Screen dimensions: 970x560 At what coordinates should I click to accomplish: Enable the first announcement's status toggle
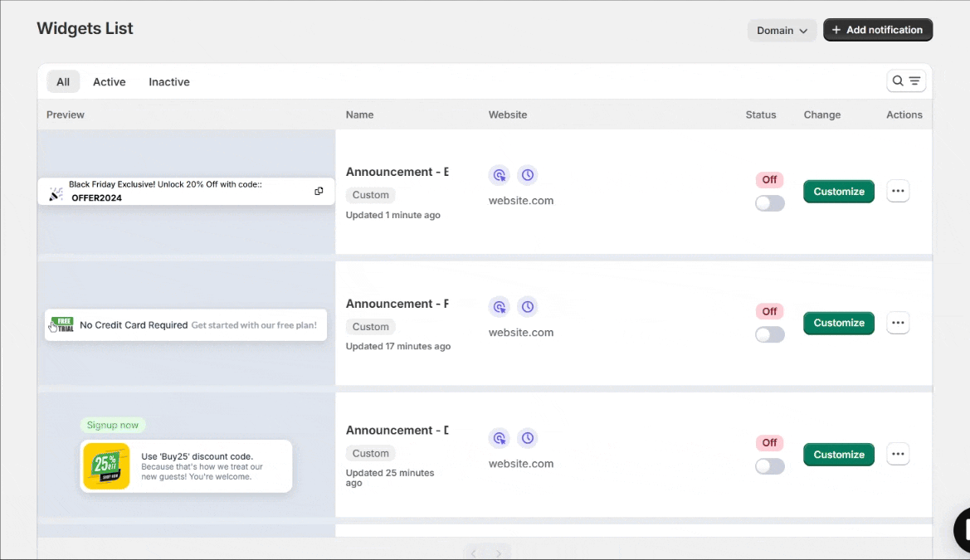tap(769, 203)
